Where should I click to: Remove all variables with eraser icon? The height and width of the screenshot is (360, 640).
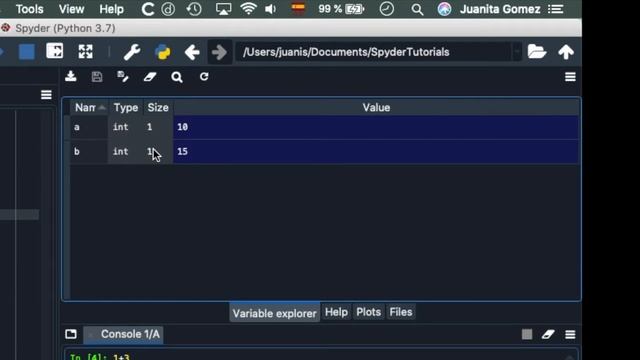(150, 77)
